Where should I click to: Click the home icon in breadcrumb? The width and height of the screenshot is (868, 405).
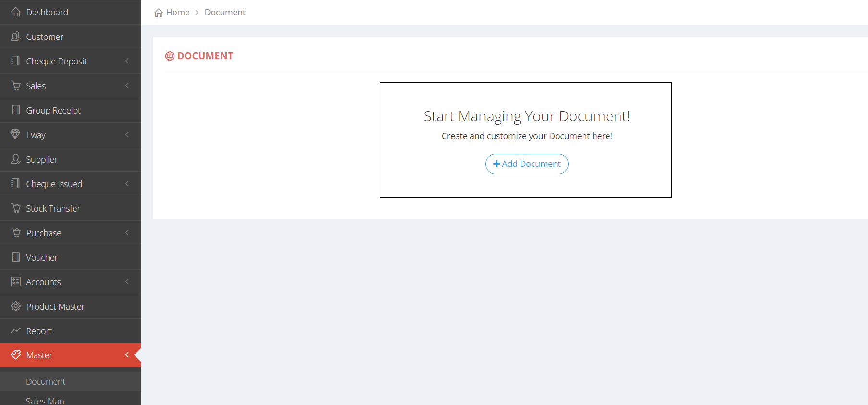159,13
